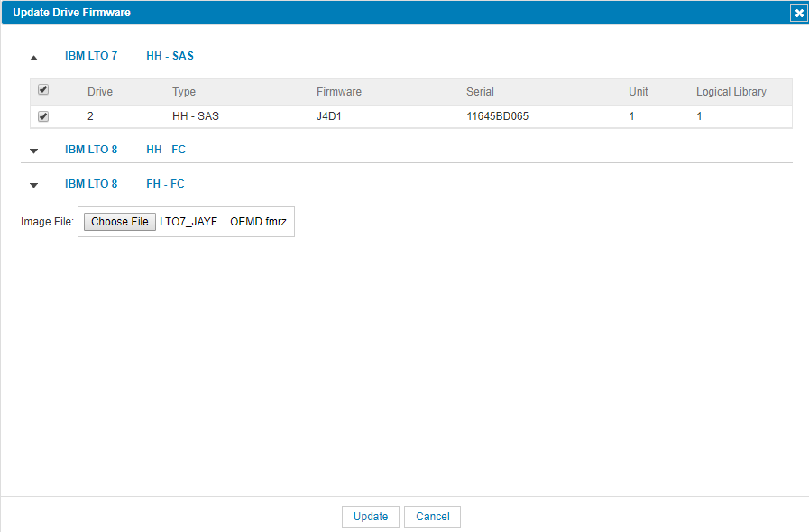Click the Serial column header
Viewport: 809px width, 532px height.
(x=480, y=92)
